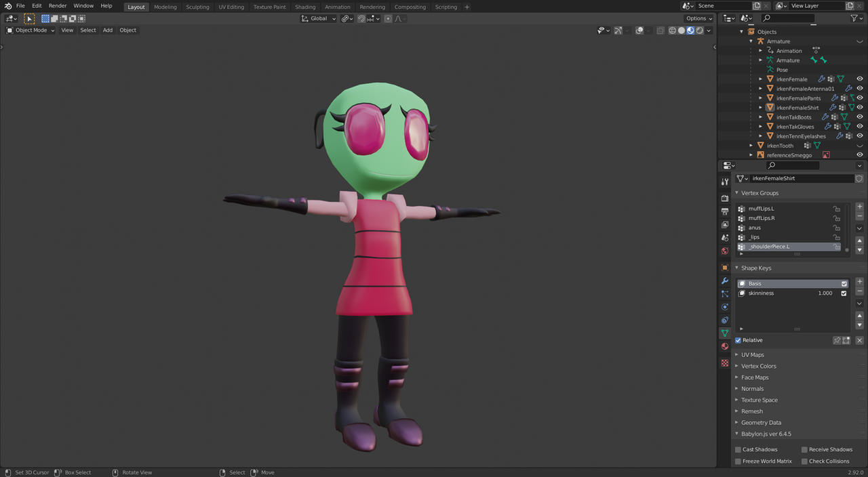Image resolution: width=868 pixels, height=477 pixels.
Task: Toggle the skinniness shape key checkbox
Action: point(844,293)
